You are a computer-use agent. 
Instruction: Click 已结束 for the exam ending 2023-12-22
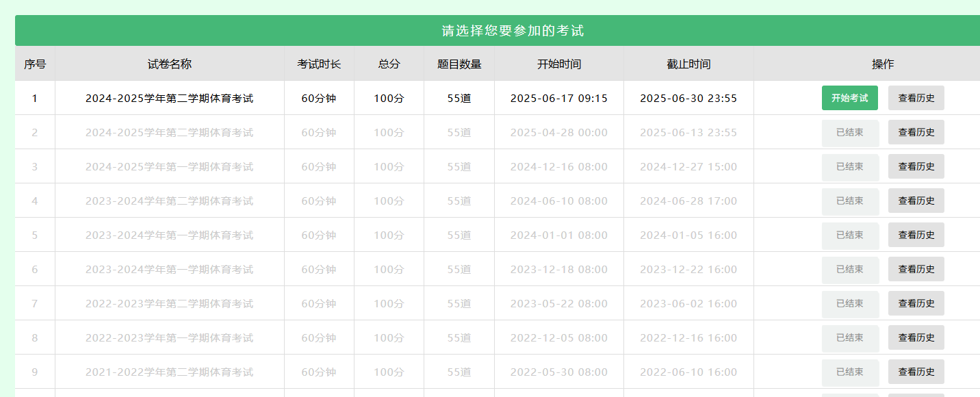point(850,269)
